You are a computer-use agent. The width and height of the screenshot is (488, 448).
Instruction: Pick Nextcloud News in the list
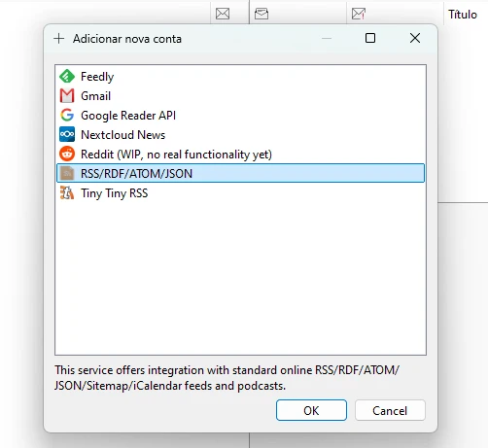coord(240,135)
